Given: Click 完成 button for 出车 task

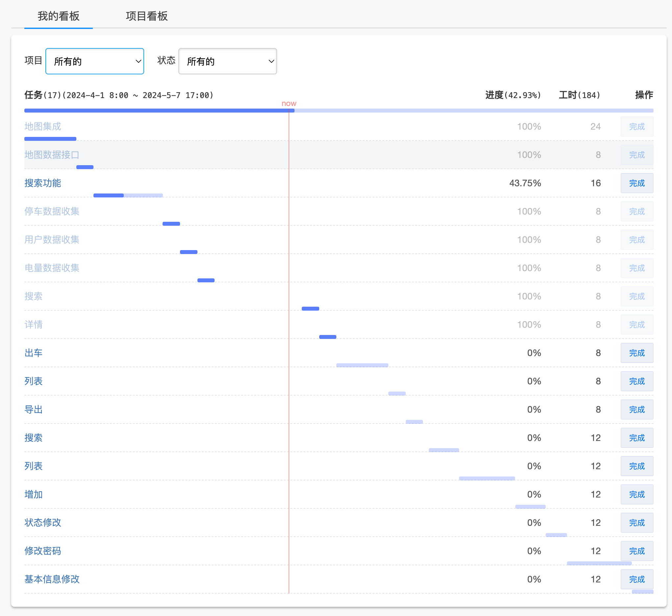Looking at the screenshot, I should point(637,353).
